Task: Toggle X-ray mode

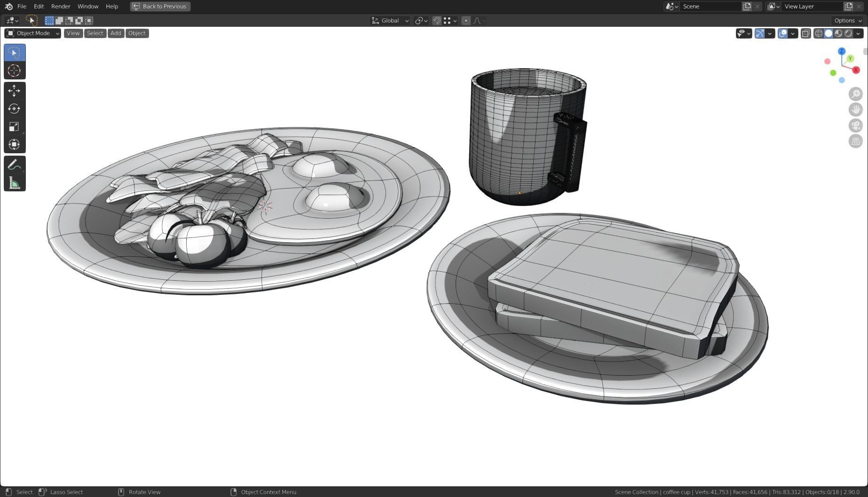Action: [x=805, y=33]
